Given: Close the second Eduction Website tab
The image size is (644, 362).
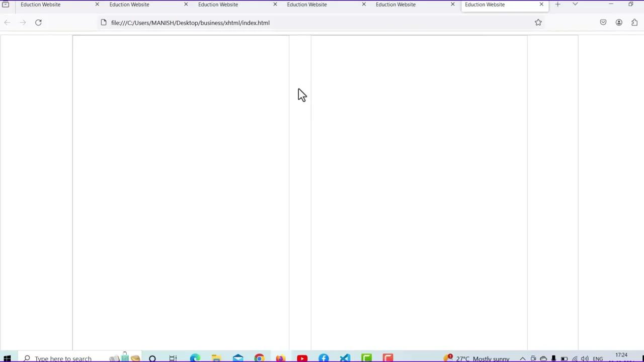Looking at the screenshot, I should (x=186, y=5).
